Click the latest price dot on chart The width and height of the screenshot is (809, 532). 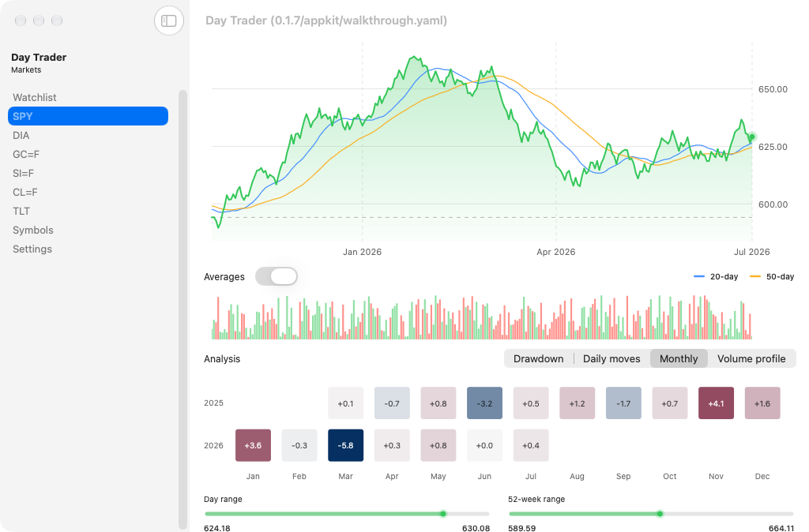coord(752,137)
